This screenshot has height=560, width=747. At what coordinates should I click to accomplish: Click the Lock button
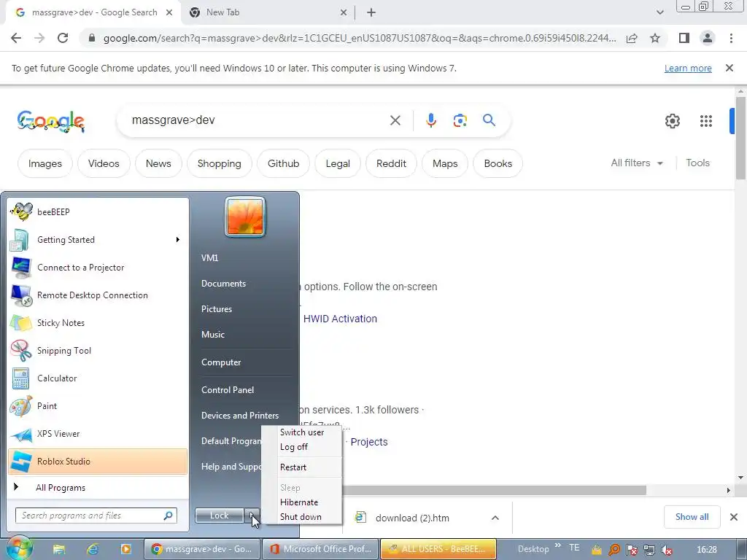click(219, 516)
